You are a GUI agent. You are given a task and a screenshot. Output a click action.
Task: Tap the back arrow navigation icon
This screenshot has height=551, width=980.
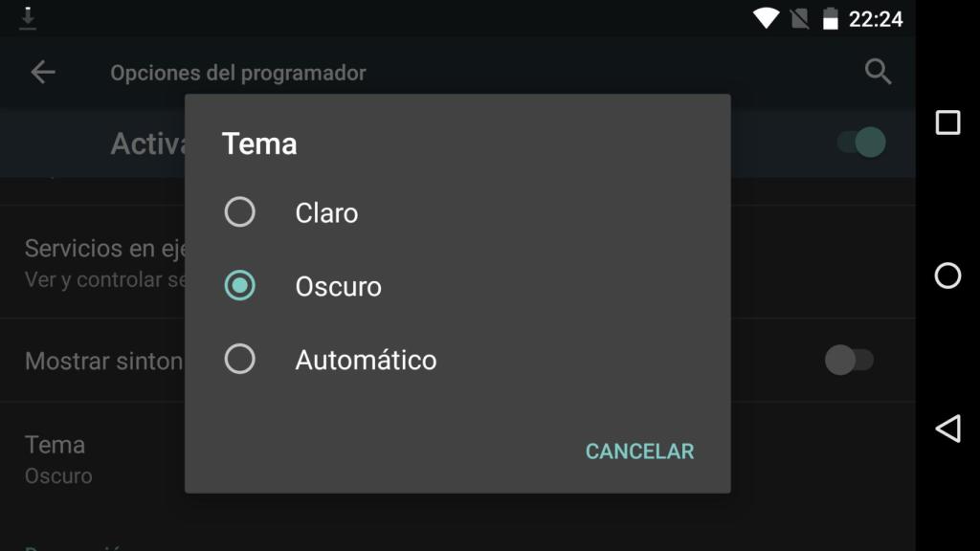pyautogui.click(x=41, y=72)
